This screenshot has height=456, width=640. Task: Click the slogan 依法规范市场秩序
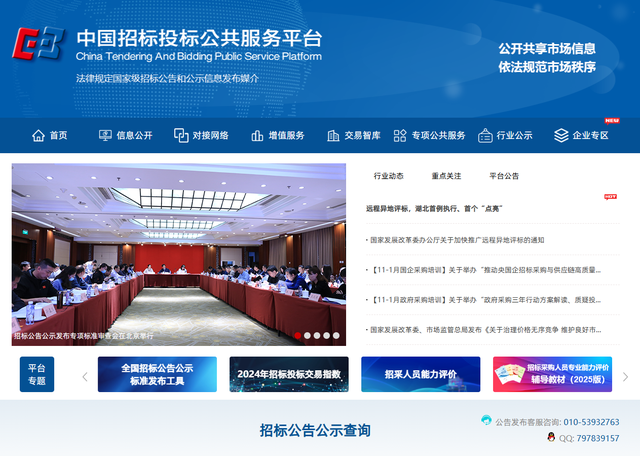pyautogui.click(x=547, y=67)
